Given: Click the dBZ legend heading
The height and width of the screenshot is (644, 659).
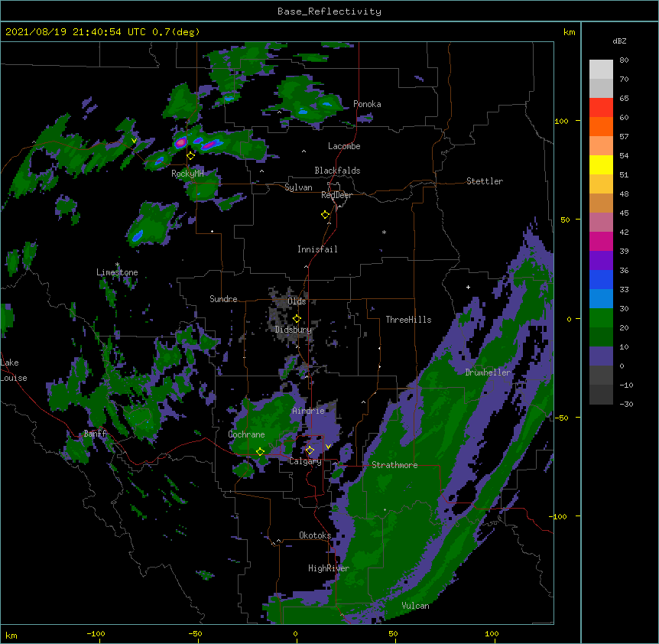Looking at the screenshot, I should coord(619,41).
